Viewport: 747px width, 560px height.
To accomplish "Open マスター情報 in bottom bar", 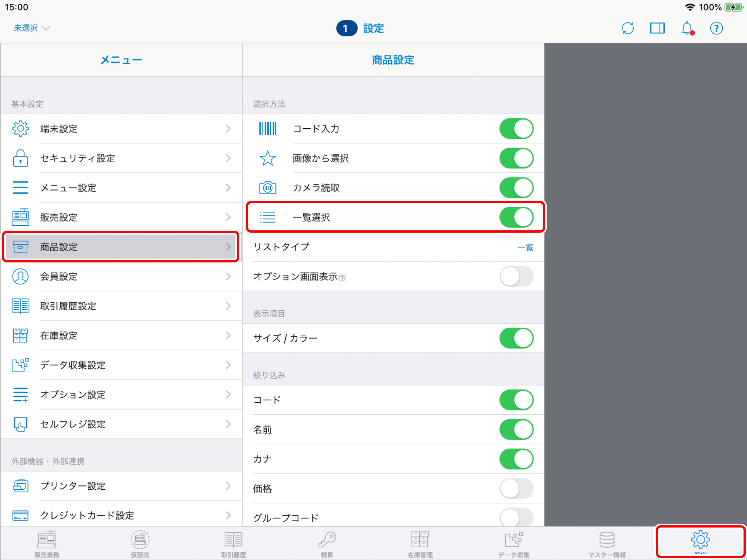I will click(607, 543).
